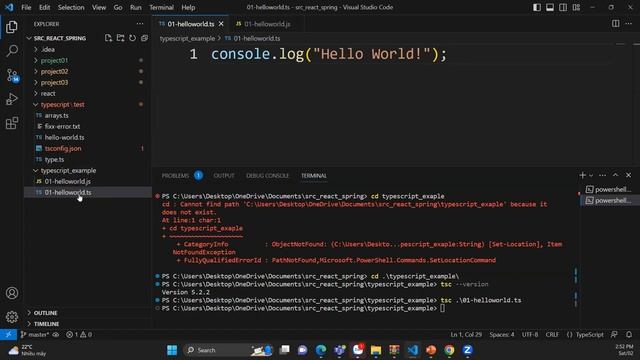This screenshot has height=360, width=640.
Task: Switch to the Output panel tab
Action: [x=224, y=176]
